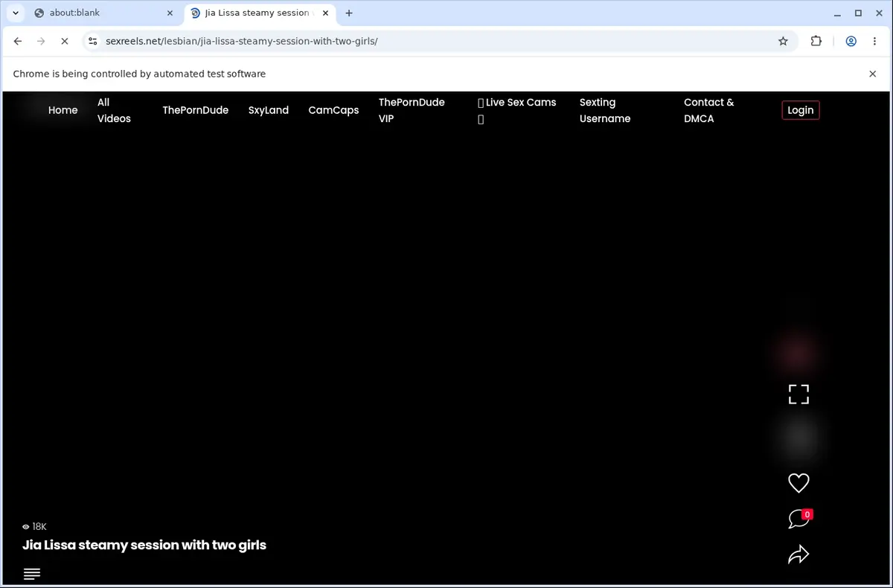Open the description lines icon below the title

pyautogui.click(x=32, y=574)
